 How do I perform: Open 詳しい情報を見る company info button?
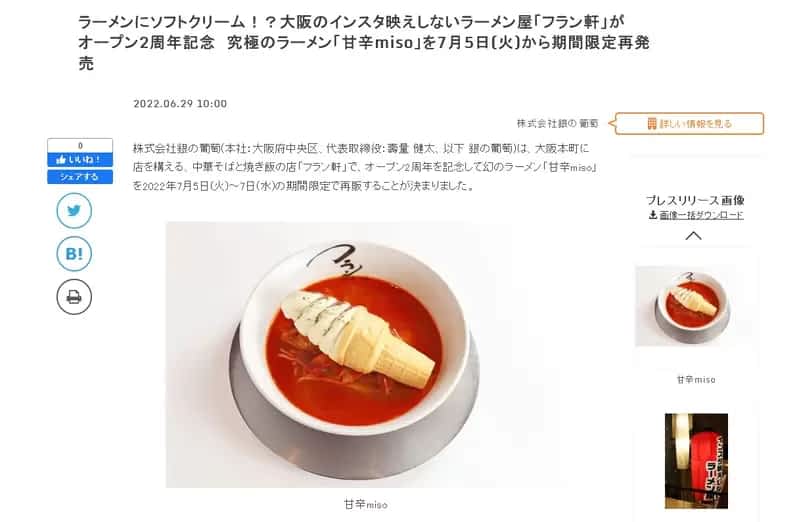pos(689,123)
